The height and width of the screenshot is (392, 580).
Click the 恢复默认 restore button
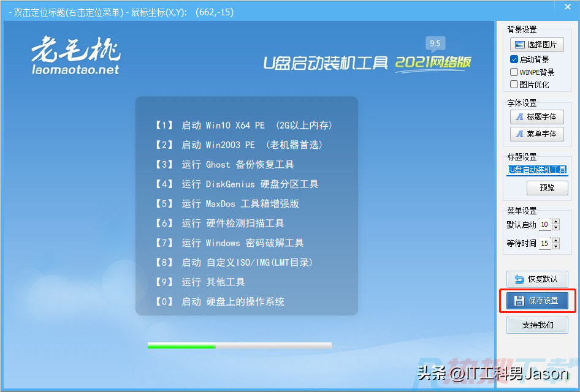click(537, 279)
